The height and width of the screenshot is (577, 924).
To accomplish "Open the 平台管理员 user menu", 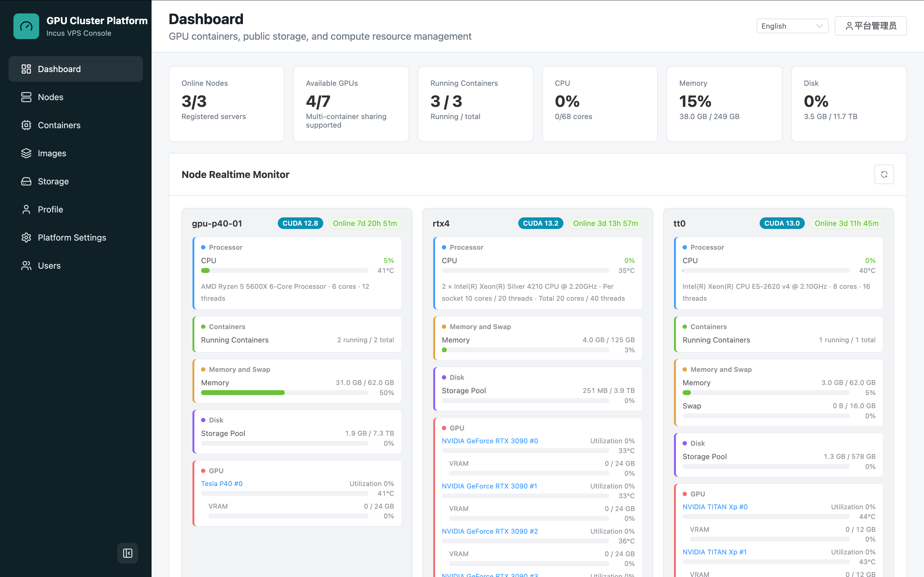I will click(871, 26).
